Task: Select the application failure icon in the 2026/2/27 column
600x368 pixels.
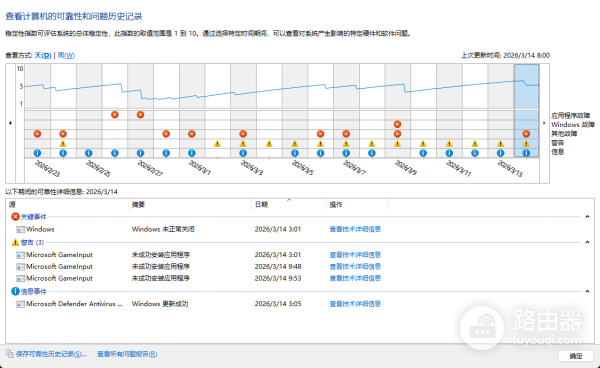Action: [140, 114]
